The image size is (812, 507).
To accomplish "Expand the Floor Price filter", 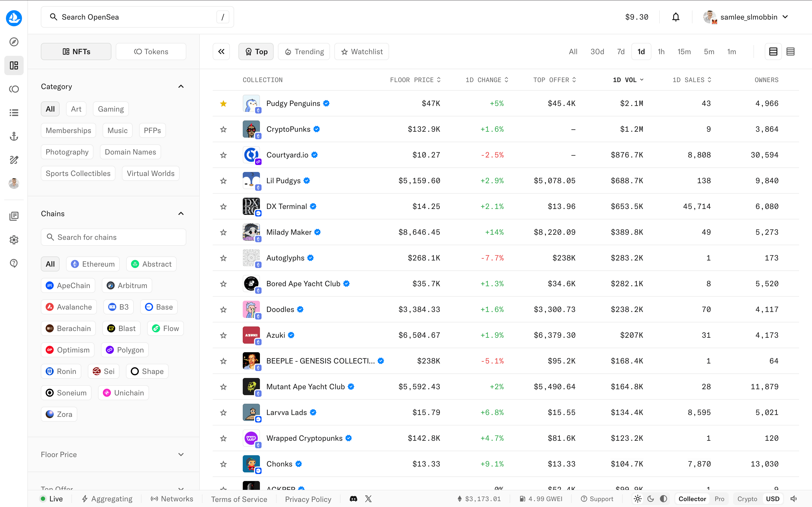I will coord(181,454).
